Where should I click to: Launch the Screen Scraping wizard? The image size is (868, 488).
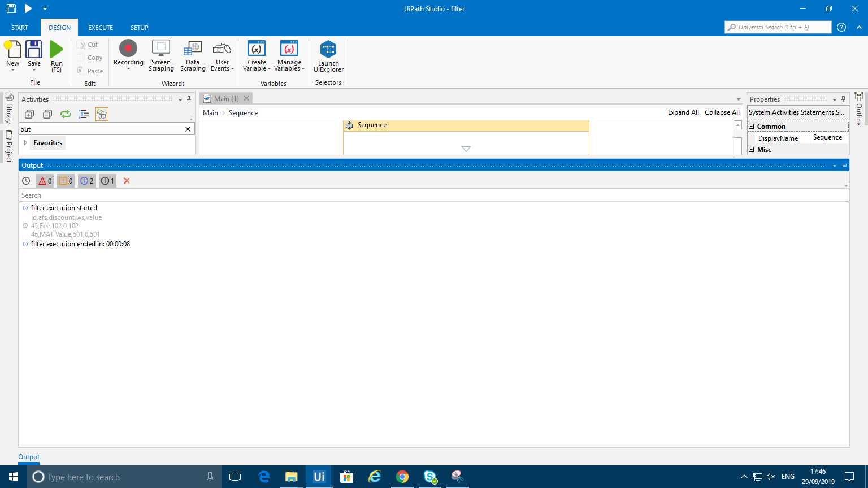pyautogui.click(x=161, y=56)
